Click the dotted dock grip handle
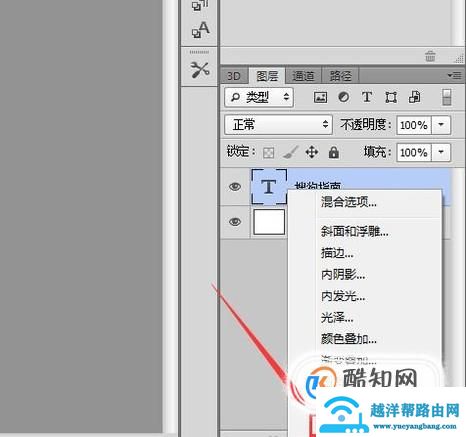Image resolution: width=466 pixels, height=437 pixels. point(199,52)
